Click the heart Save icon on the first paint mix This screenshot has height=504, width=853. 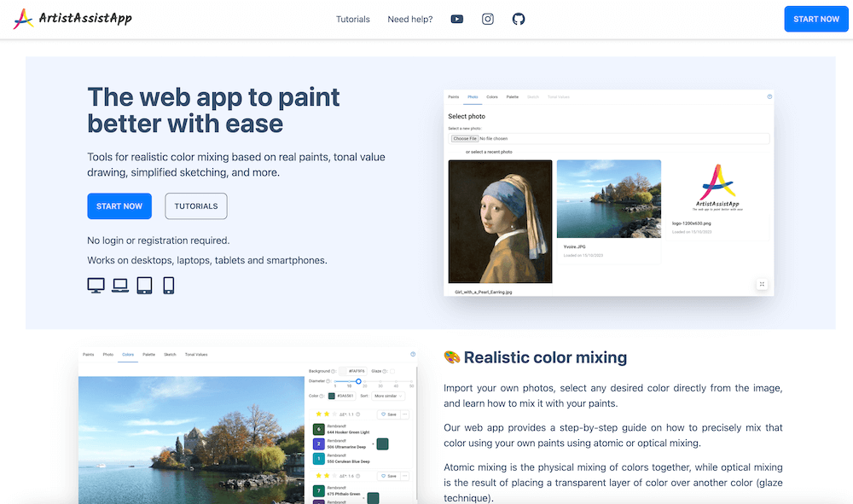(x=382, y=414)
